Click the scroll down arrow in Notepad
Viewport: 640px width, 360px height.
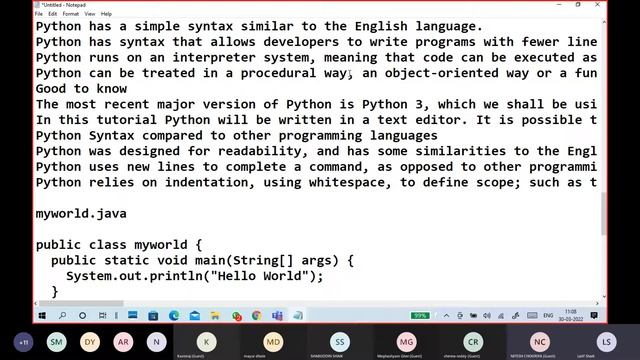point(604,297)
